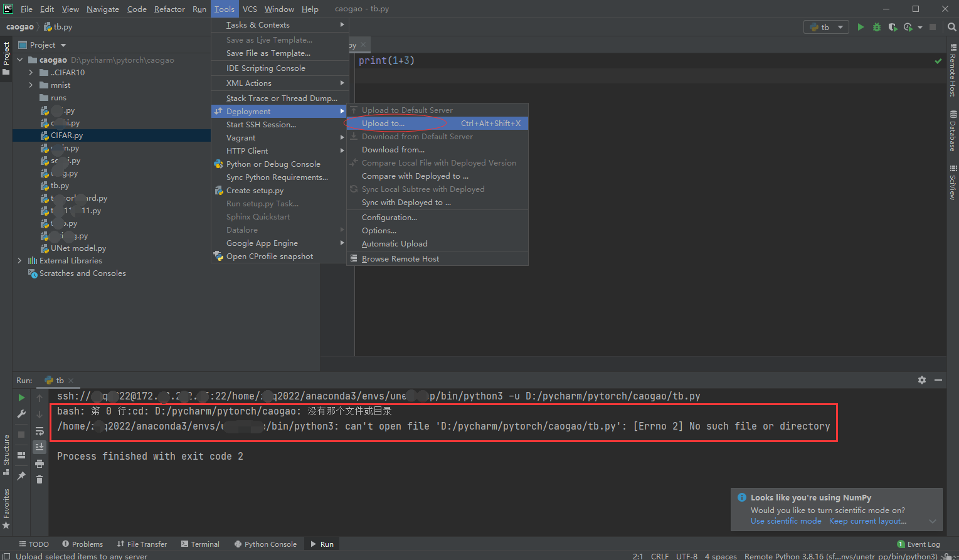Rerun tb from Run panel play icon

point(21,398)
